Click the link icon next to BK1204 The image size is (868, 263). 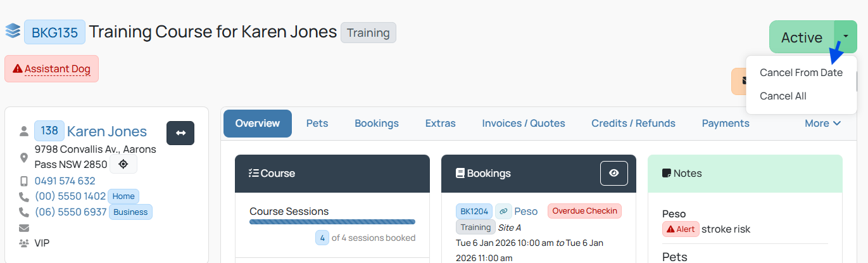[503, 211]
